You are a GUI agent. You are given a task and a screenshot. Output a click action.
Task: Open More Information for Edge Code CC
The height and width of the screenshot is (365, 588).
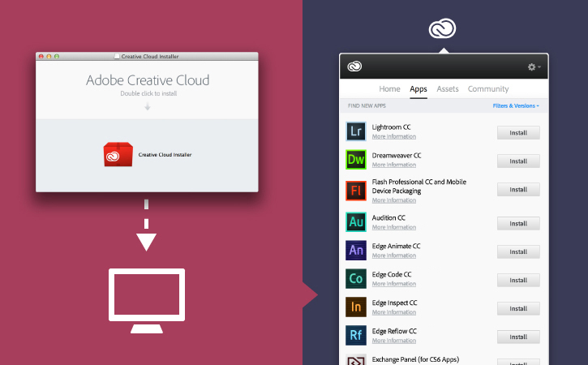click(x=393, y=284)
